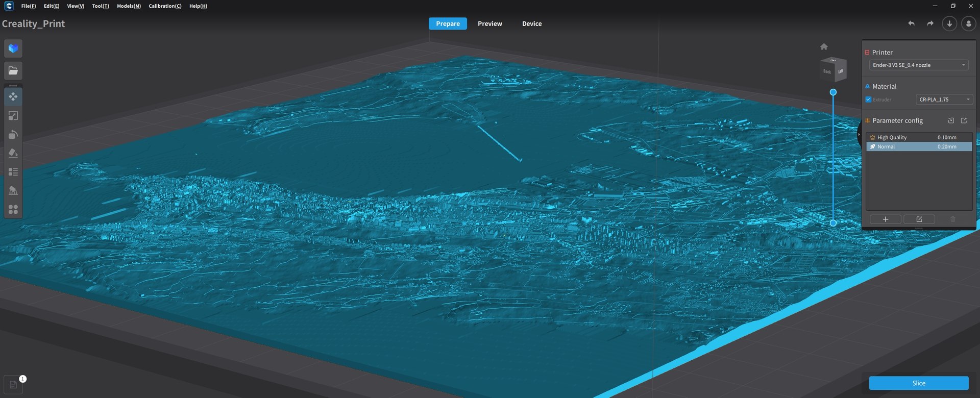Open the View menu

76,6
